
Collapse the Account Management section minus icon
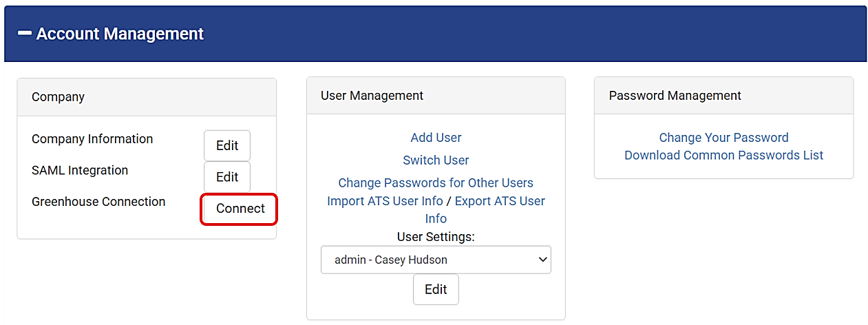click(x=25, y=33)
